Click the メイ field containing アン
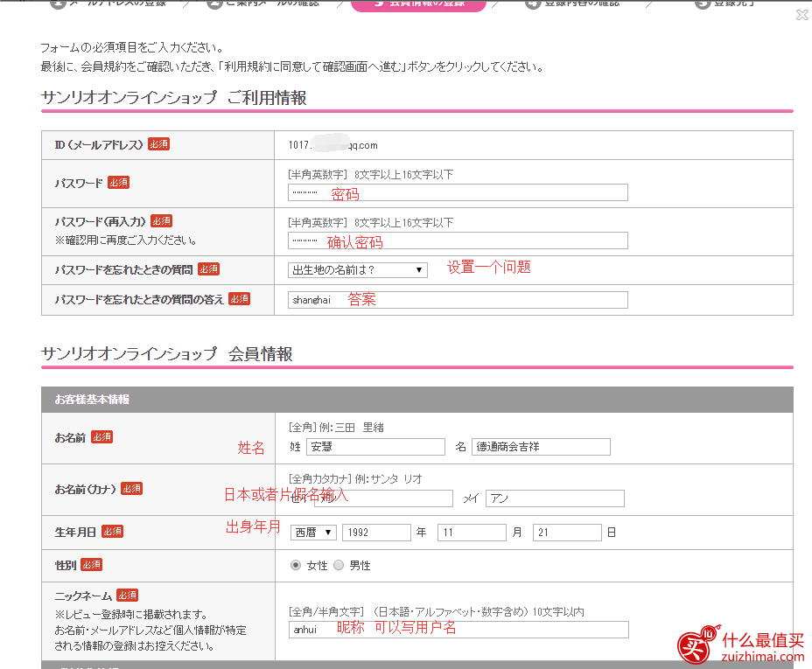Viewport: 812px width, 669px height. pyautogui.click(x=555, y=498)
